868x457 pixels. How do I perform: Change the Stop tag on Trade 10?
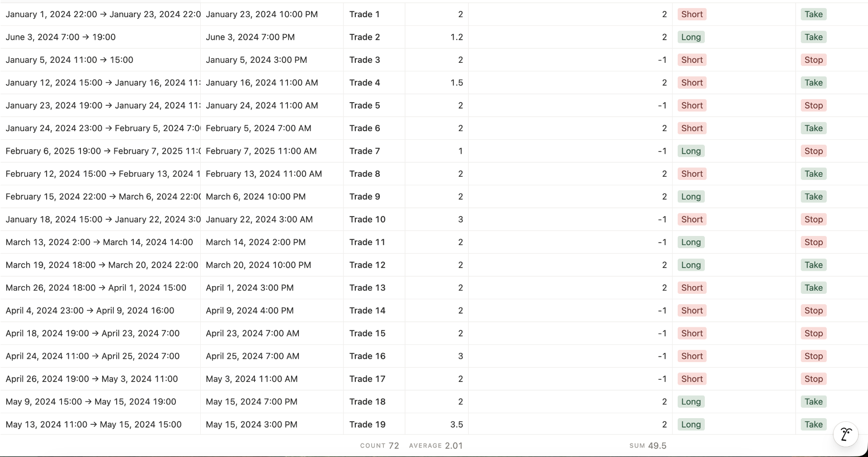click(813, 219)
